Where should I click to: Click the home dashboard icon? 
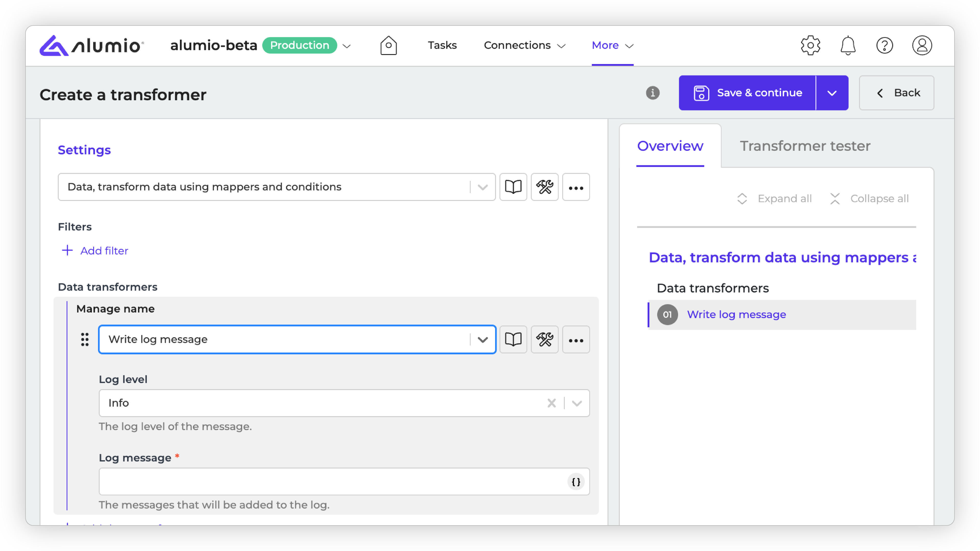[x=388, y=45]
